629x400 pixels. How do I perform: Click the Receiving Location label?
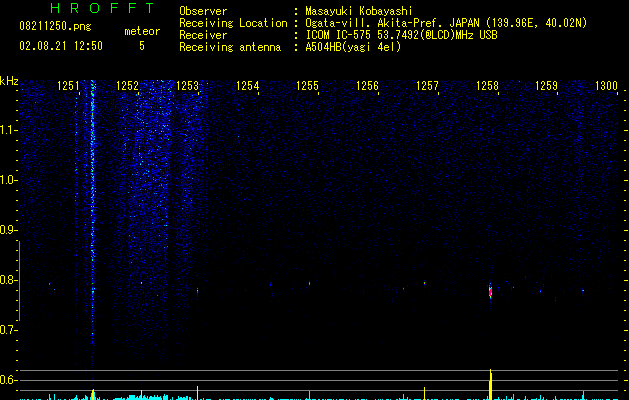tap(233, 23)
